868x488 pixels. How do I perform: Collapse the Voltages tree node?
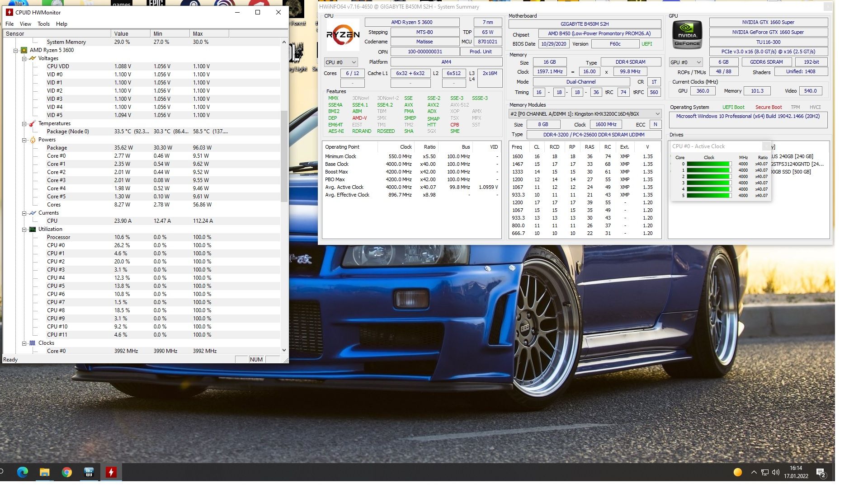coord(24,58)
